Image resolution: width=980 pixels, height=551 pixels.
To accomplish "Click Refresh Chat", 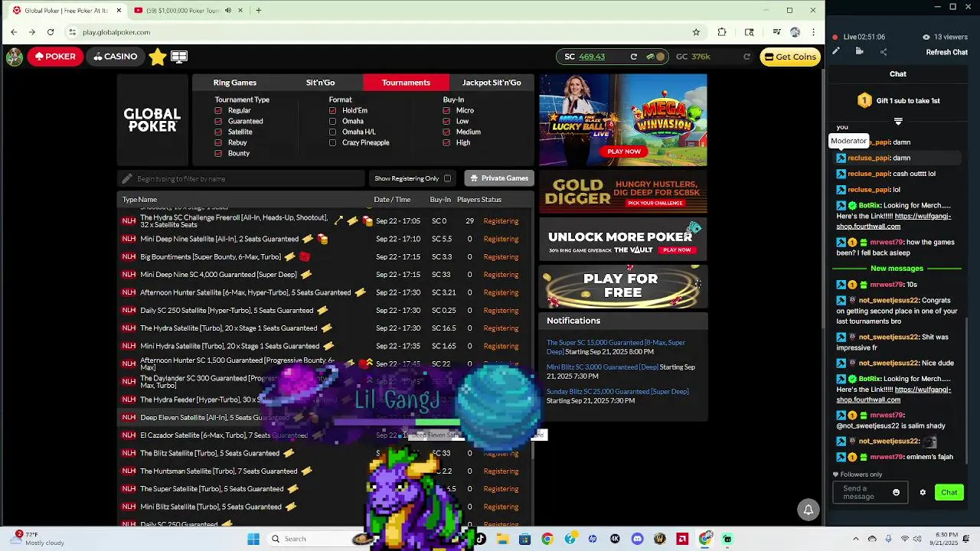I will pos(946,52).
